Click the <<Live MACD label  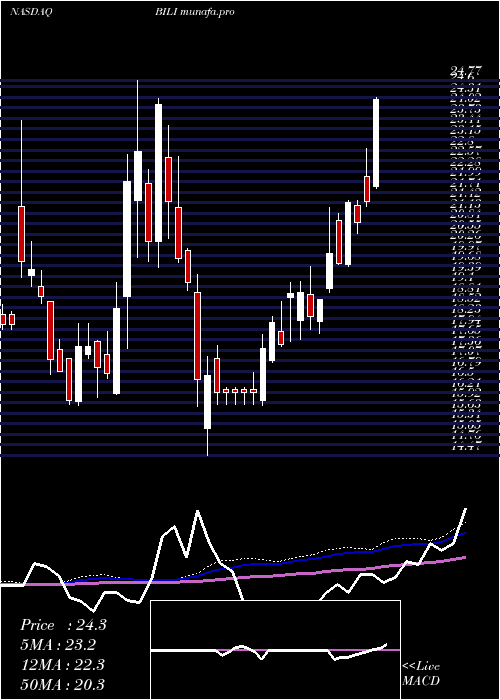point(421,674)
